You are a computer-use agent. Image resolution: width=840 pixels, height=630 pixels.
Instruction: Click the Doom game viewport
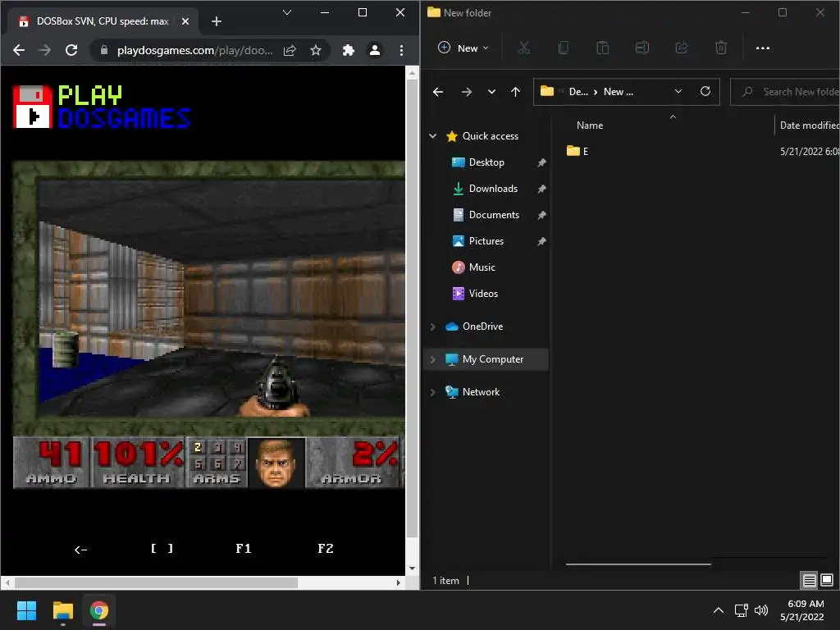click(x=221, y=298)
